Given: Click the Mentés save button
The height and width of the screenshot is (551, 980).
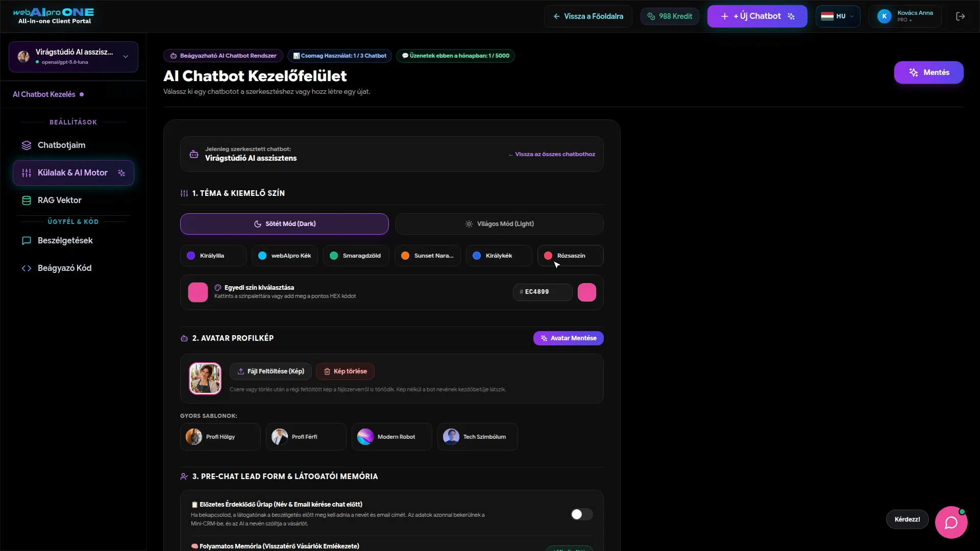Looking at the screenshot, I should [929, 72].
